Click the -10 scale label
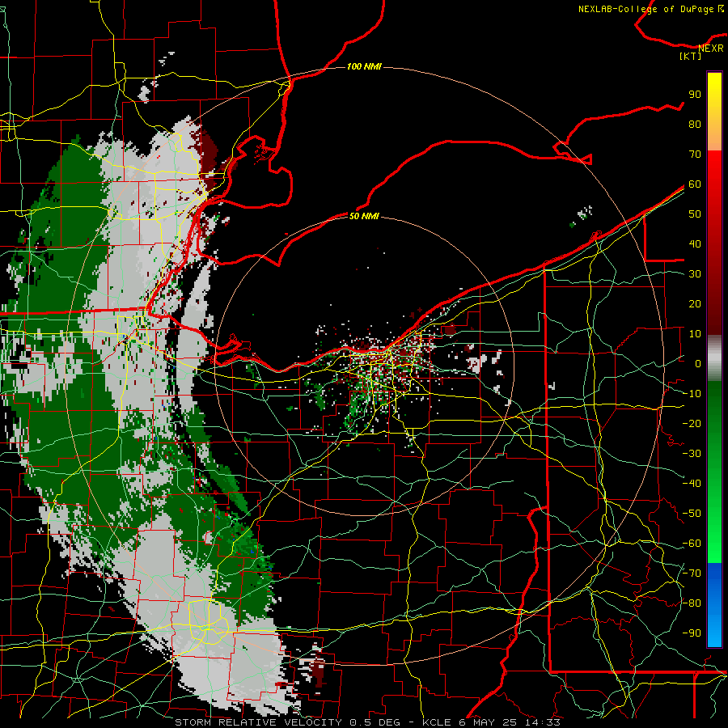Image resolution: width=728 pixels, height=728 pixels. tap(692, 394)
